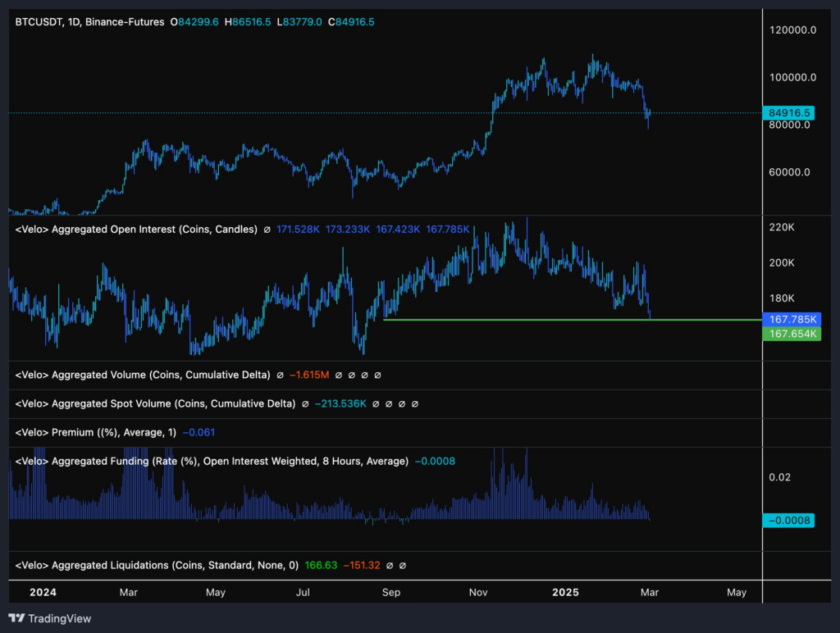The width and height of the screenshot is (840, 633).
Task: Click the open interest value 167.423K
Action: [x=398, y=230]
